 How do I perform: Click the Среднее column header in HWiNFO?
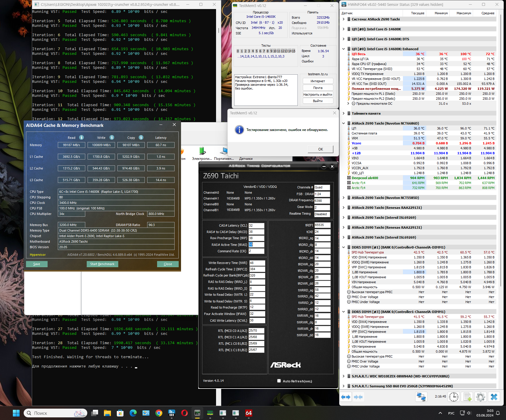point(484,13)
